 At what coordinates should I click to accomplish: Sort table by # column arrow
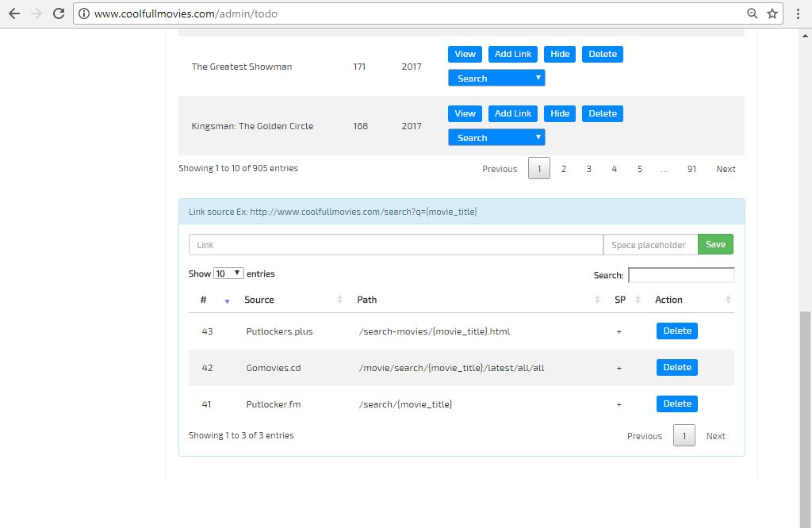[227, 300]
